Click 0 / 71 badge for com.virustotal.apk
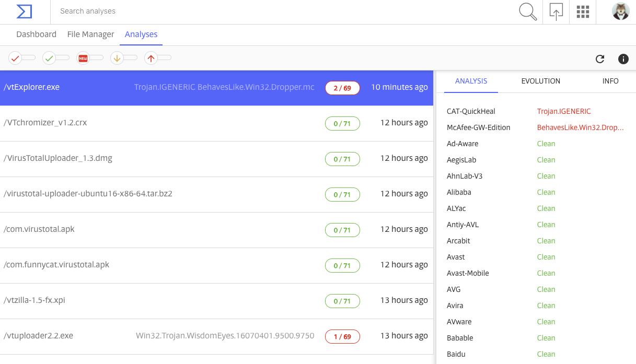The width and height of the screenshot is (636, 364). coord(342,230)
